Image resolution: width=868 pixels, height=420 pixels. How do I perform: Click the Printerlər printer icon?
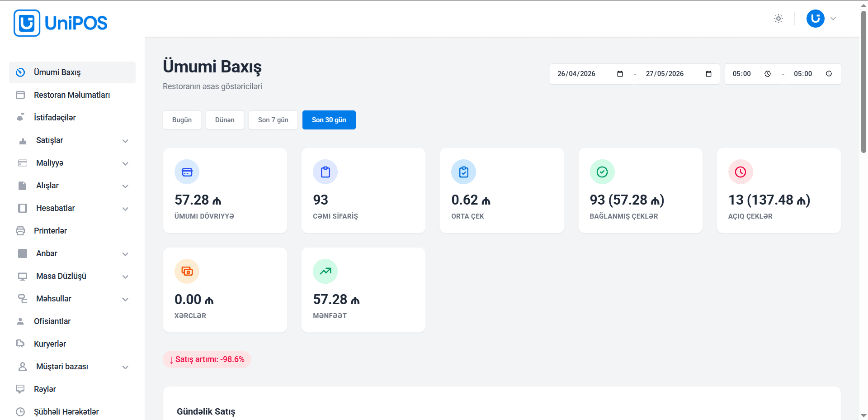tap(20, 231)
